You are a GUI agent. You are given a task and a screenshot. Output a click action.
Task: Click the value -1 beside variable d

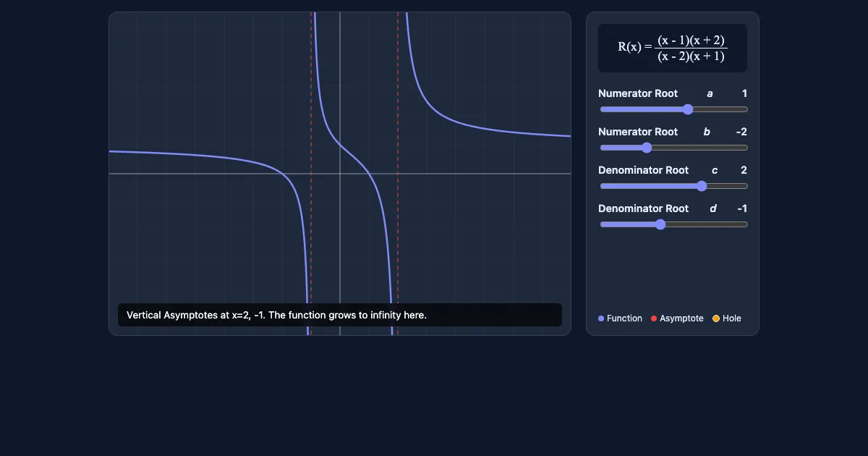742,208
